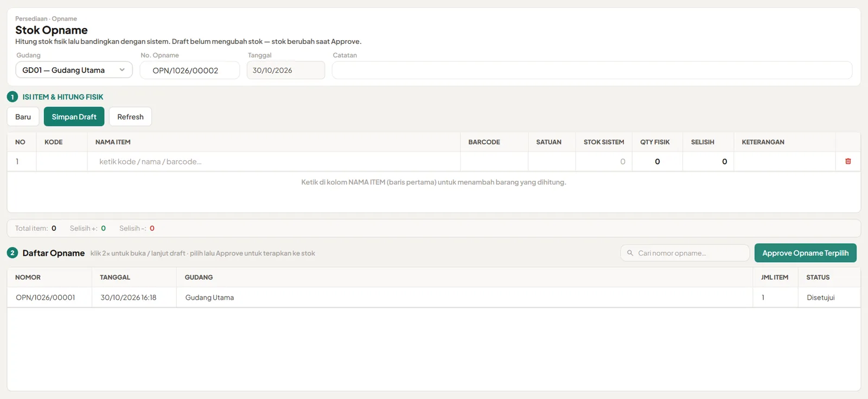Click the 'ISI ITEM & HITUNG FISIK' step heading

point(62,97)
